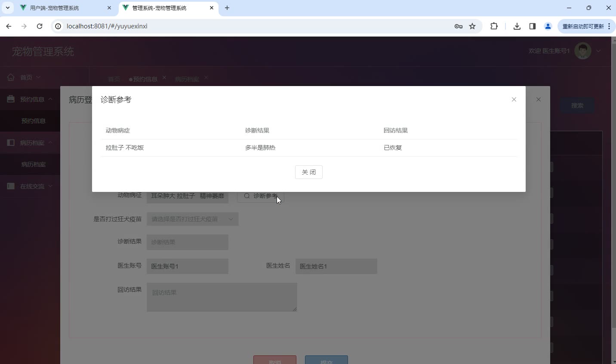Select the 已恢复 follow-up result cell

pyautogui.click(x=393, y=148)
